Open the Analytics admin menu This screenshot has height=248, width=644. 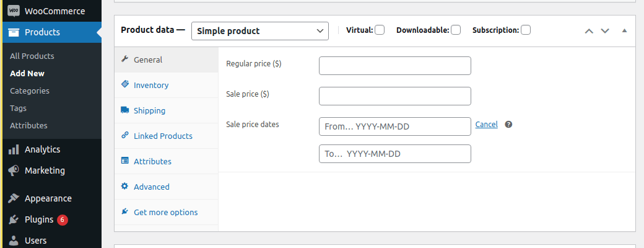[51, 149]
